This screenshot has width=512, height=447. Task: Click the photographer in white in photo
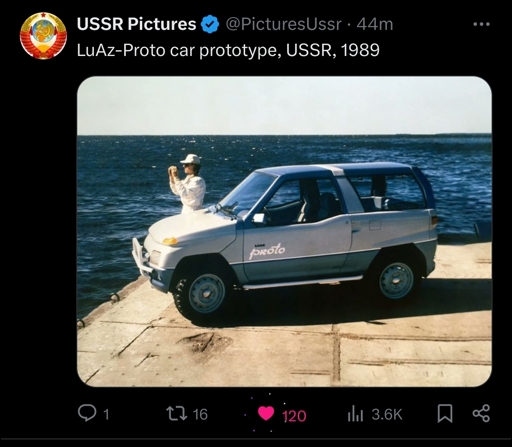(x=188, y=183)
